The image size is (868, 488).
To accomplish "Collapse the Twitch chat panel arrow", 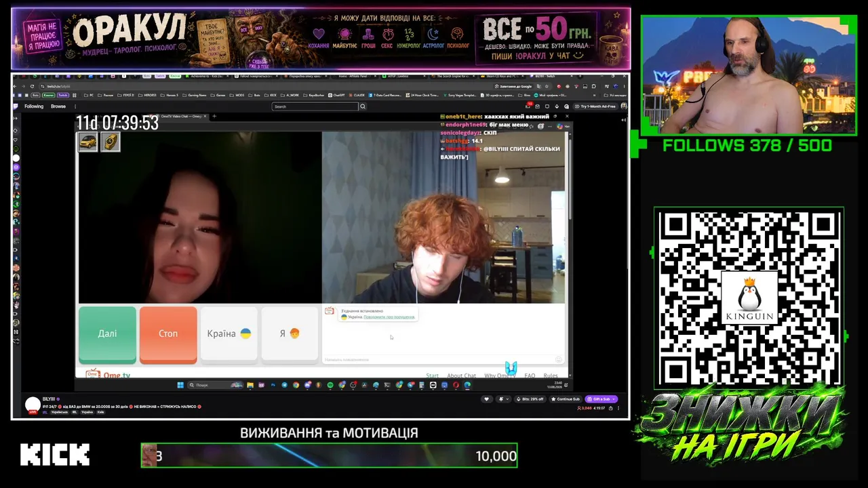I will coord(624,120).
